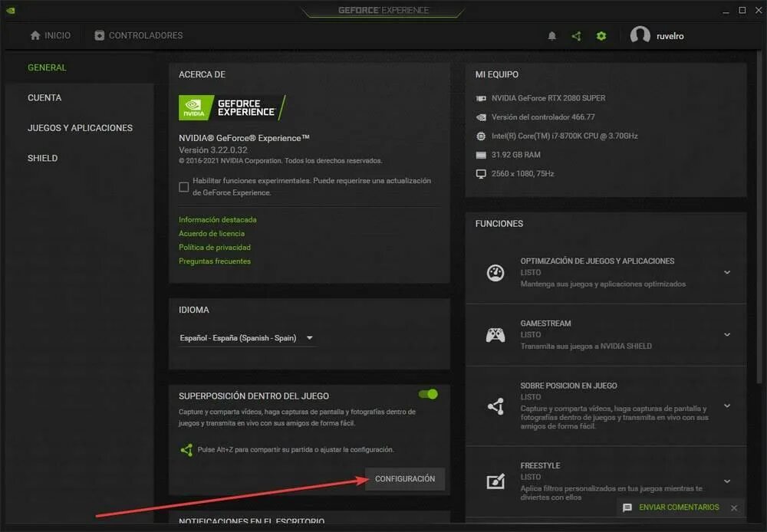Click the share overlay icon in the header
The height and width of the screenshot is (532, 767).
576,36
